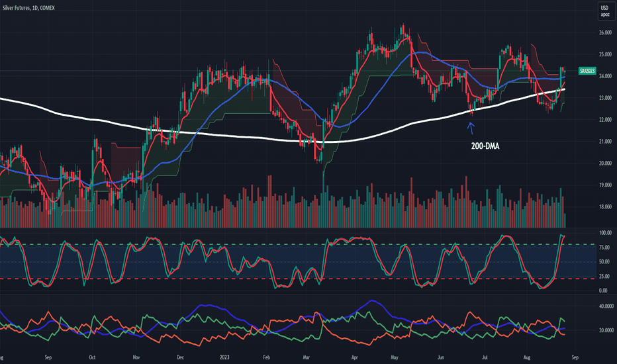Image resolution: width=617 pixels, height=364 pixels.
Task: Click the 20.000 price axis label
Action: (x=605, y=163)
